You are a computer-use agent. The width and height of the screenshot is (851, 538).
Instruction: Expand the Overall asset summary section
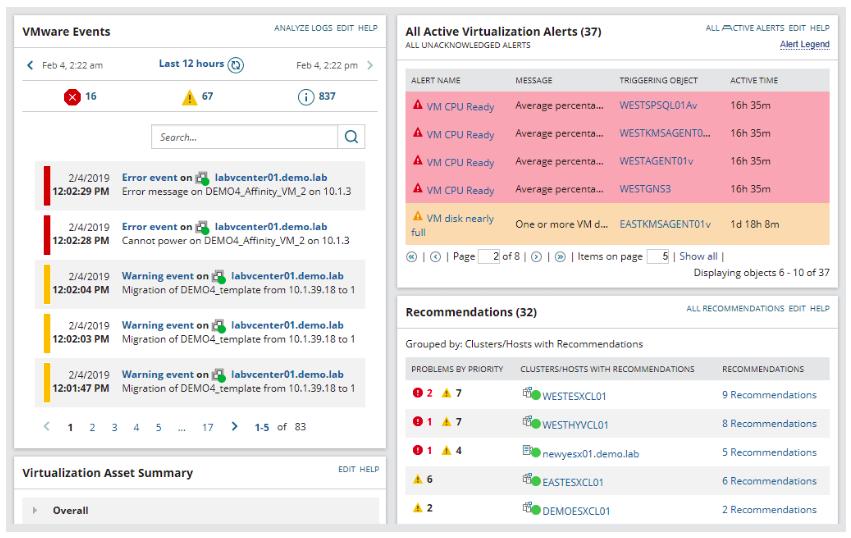tap(35, 510)
